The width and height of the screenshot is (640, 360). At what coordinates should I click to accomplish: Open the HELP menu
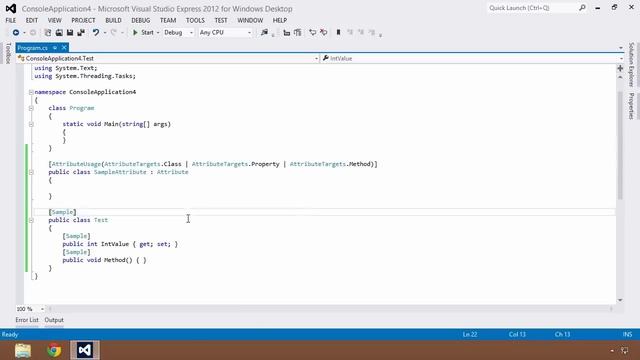pyautogui.click(x=280, y=20)
